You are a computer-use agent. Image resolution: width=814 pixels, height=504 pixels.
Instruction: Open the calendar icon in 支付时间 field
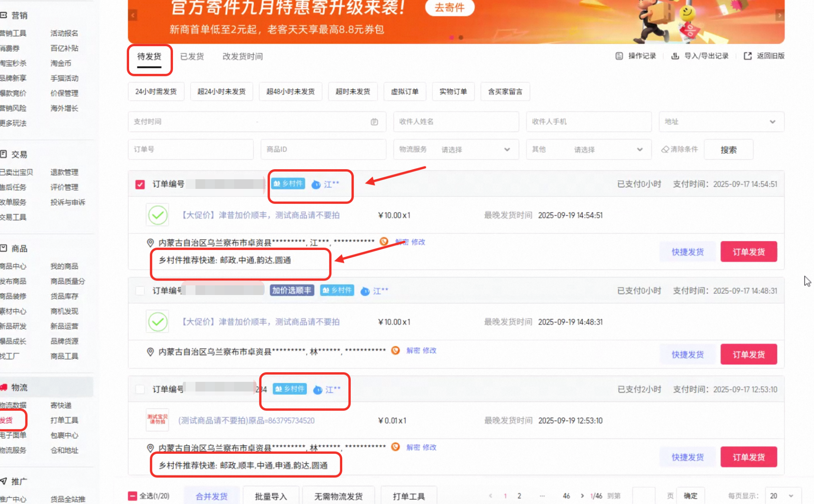pos(374,122)
